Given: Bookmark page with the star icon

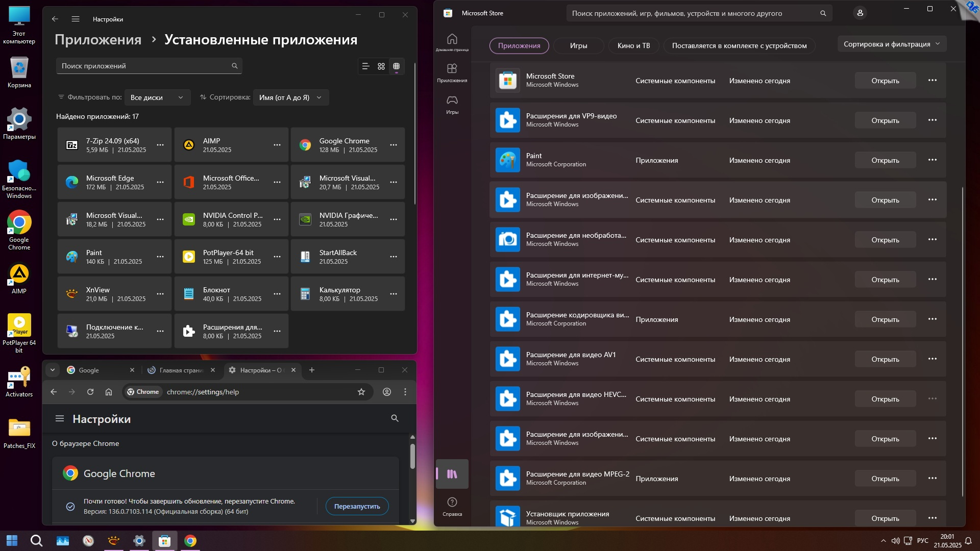Looking at the screenshot, I should [361, 392].
